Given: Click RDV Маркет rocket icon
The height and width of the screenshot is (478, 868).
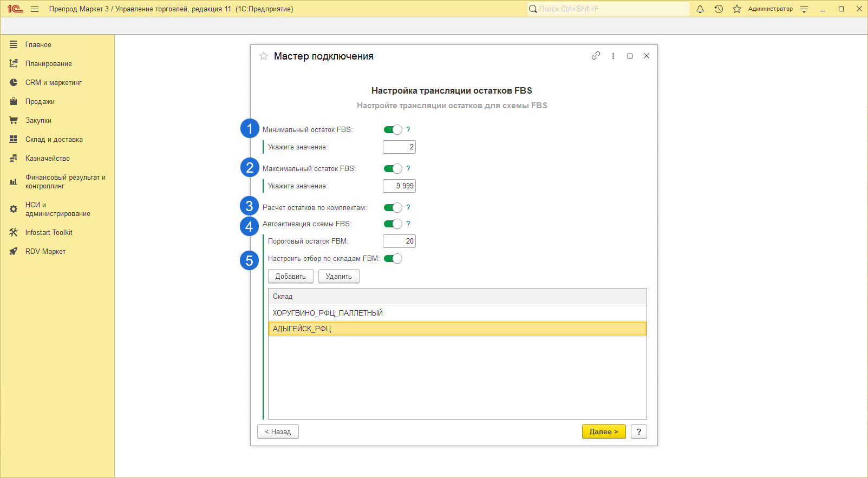Looking at the screenshot, I should (14, 251).
